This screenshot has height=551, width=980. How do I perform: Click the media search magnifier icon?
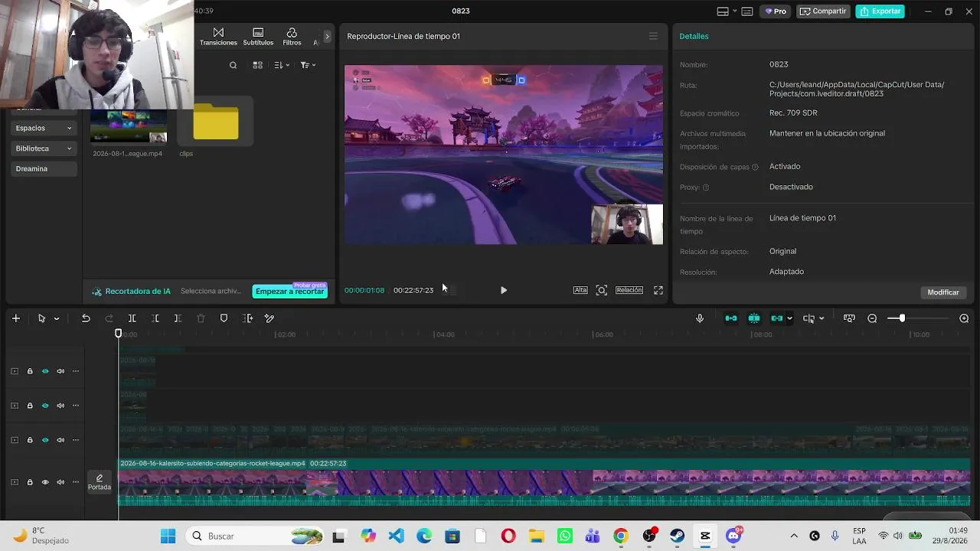(x=233, y=65)
